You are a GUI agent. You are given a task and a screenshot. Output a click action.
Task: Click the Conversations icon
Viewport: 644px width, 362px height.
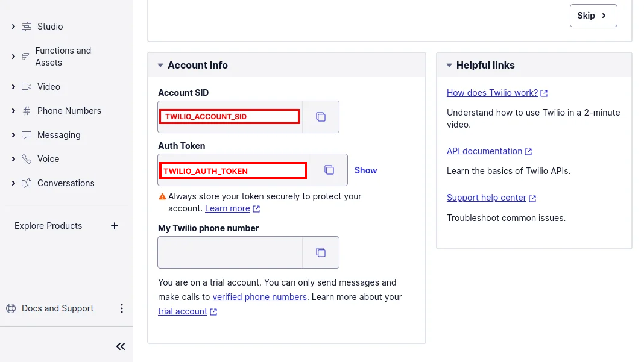point(27,183)
